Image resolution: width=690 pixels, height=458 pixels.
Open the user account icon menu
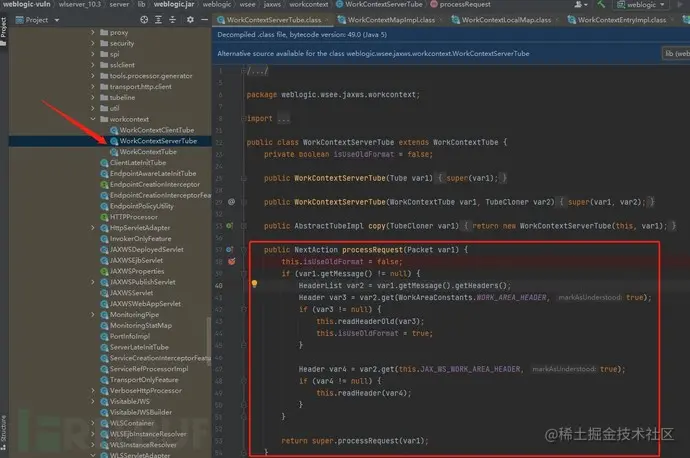click(x=580, y=4)
